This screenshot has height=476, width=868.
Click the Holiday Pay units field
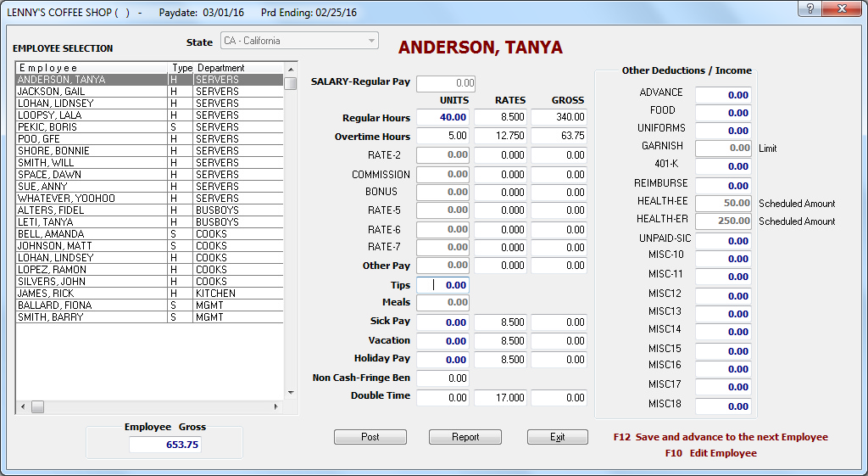(x=442, y=360)
